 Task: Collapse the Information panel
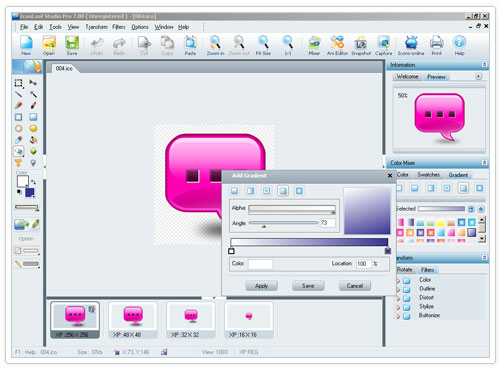(485, 64)
